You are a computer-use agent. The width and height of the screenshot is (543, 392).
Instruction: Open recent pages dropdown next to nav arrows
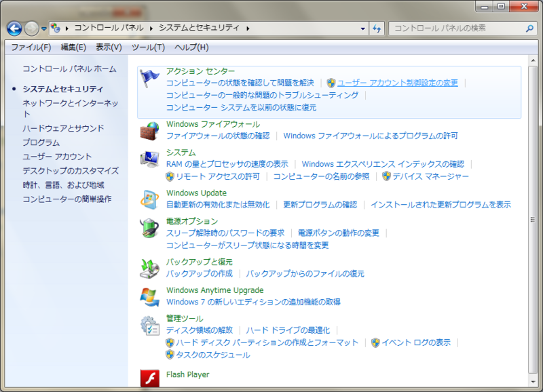coord(44,28)
